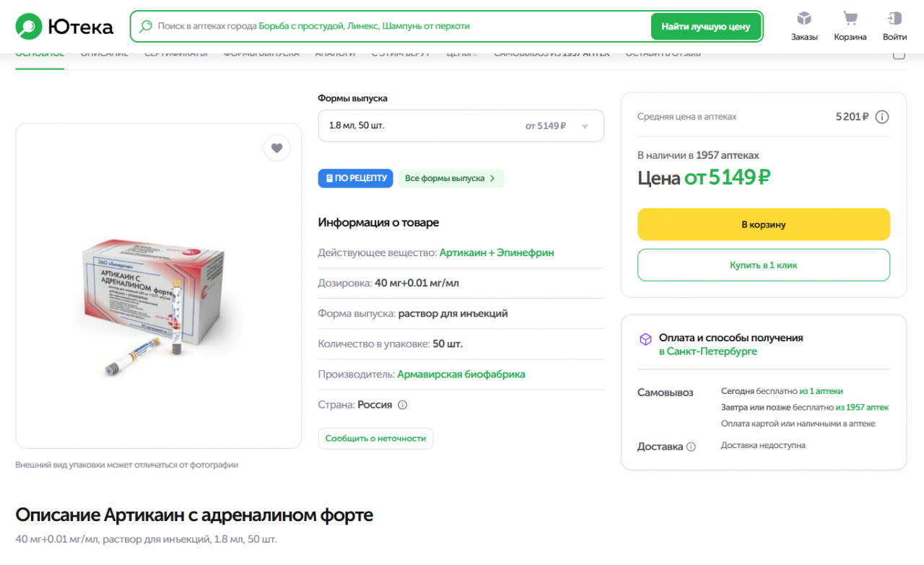The width and height of the screenshot is (924, 565).
Task: Click the magnifier icon in the search bar
Action: click(146, 26)
